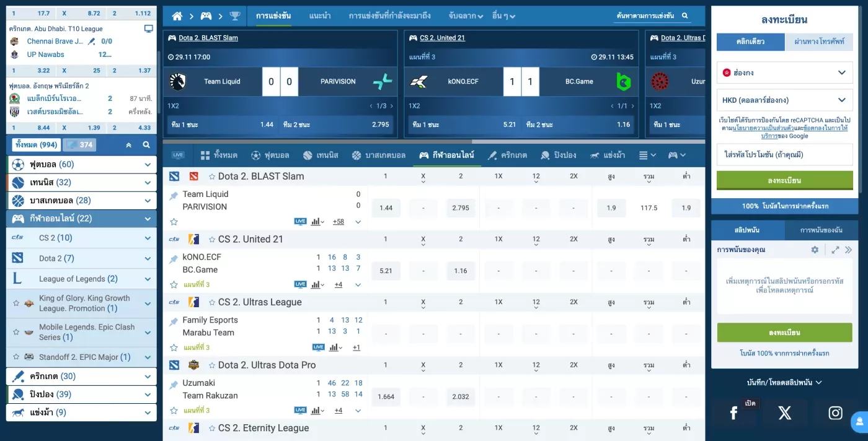The width and height of the screenshot is (868, 441).
Task: Open Dota 2. BLAST Slam link in featured card
Action: 208,38
